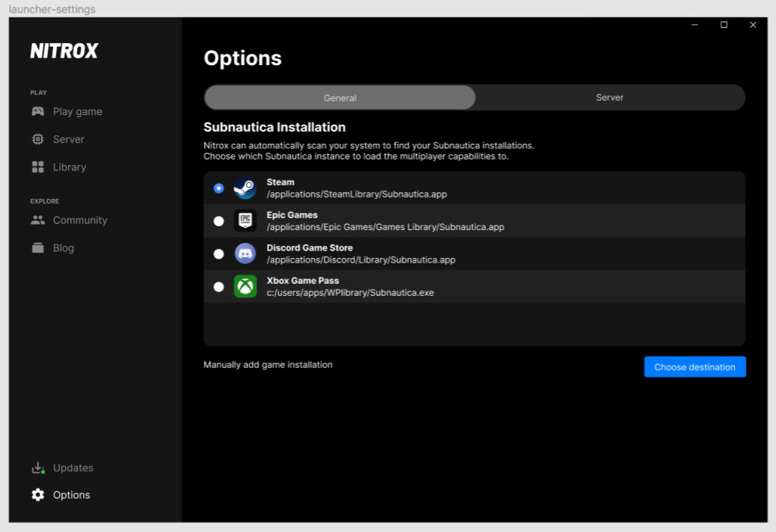Click the Community people icon

pos(37,220)
